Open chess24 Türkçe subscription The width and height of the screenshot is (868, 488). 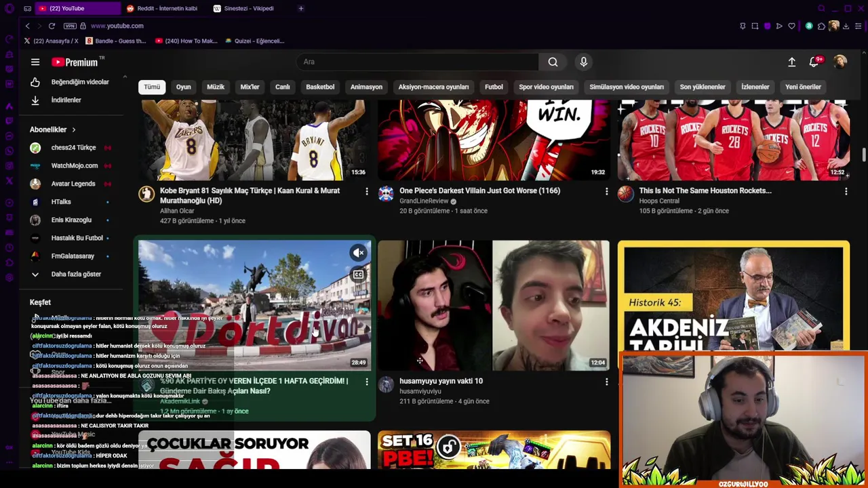pos(70,148)
